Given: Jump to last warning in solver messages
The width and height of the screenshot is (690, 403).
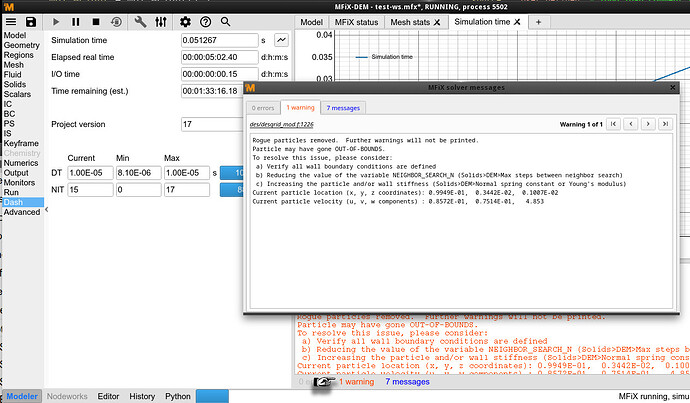Looking at the screenshot, I should coord(665,124).
